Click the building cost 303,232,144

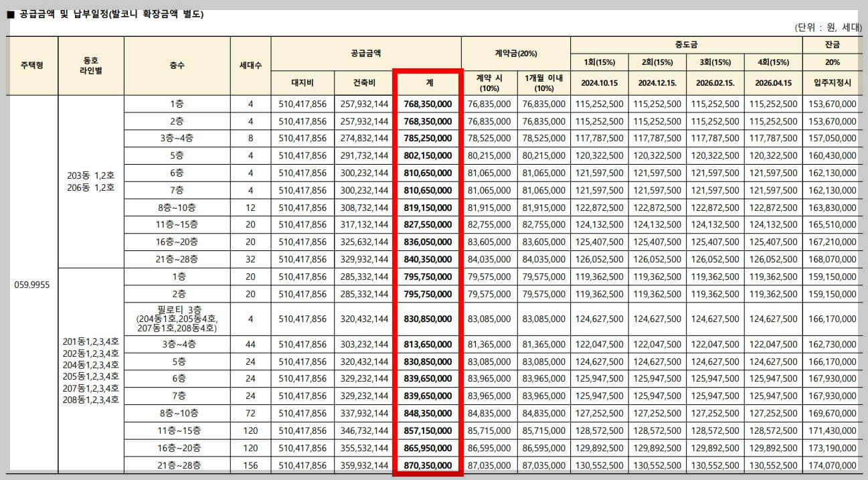click(364, 344)
